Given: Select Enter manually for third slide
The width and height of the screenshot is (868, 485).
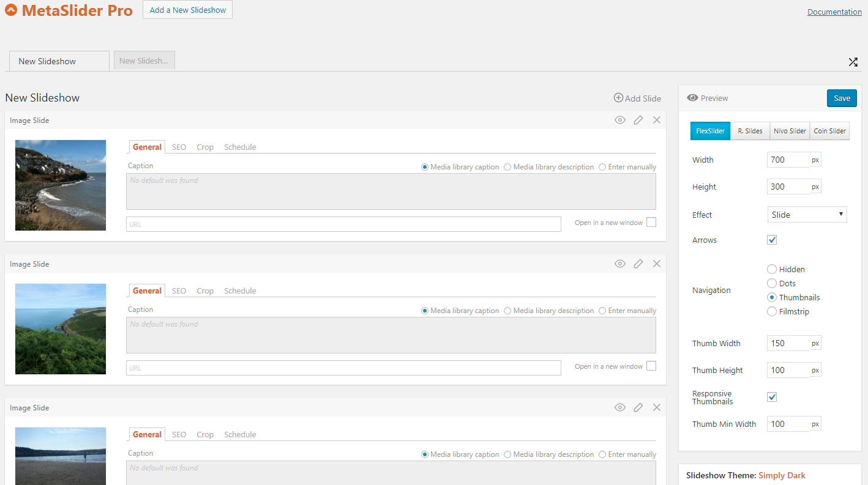Looking at the screenshot, I should tap(602, 454).
